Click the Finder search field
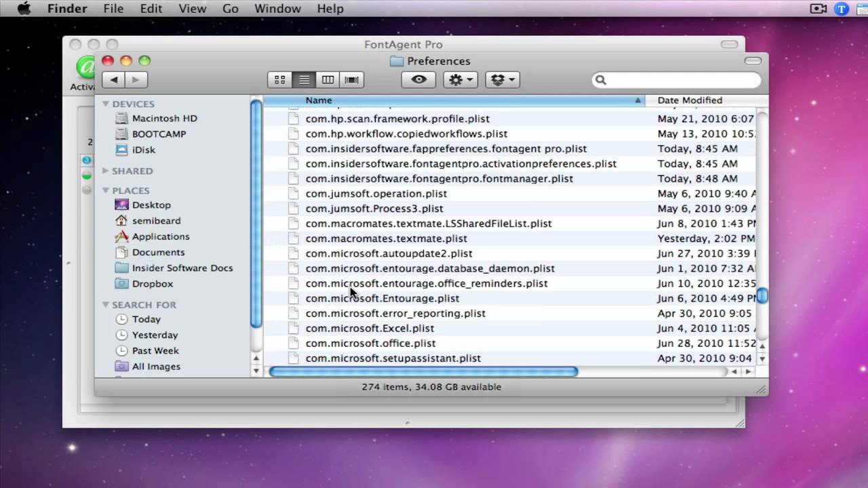 tap(676, 80)
